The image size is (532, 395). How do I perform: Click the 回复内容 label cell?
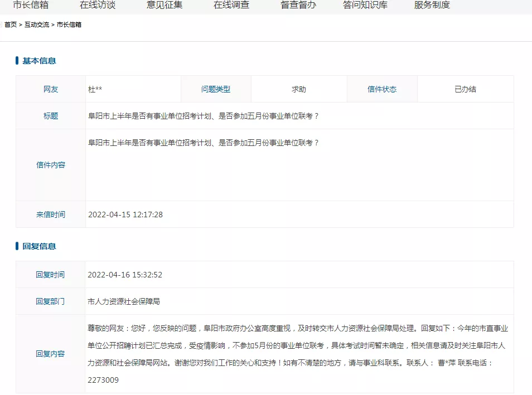point(50,354)
